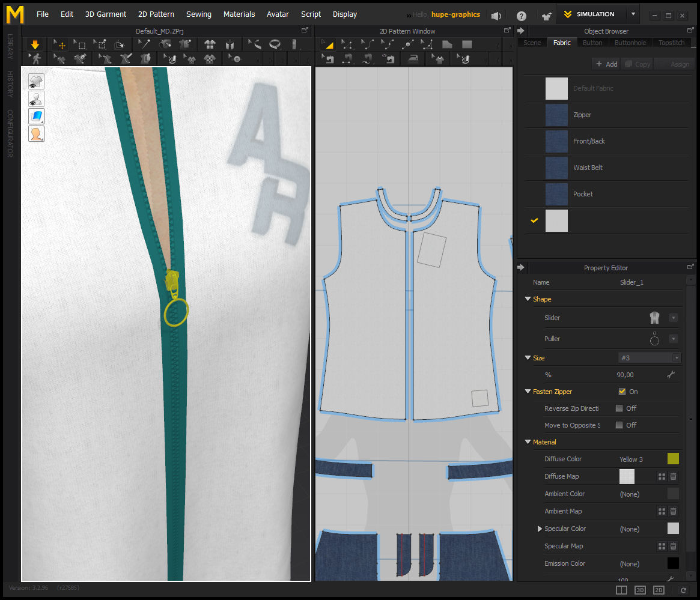
Task: Click the help question mark icon
Action: click(521, 16)
